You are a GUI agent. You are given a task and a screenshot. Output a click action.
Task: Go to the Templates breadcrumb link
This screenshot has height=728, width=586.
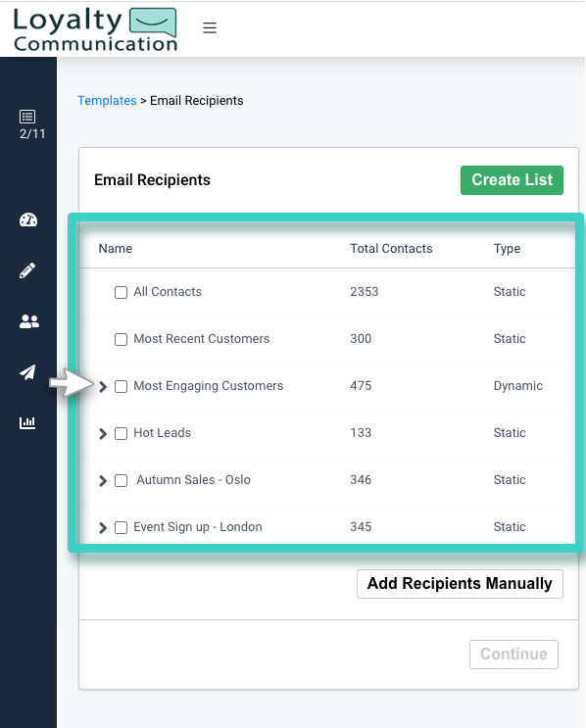click(x=107, y=100)
